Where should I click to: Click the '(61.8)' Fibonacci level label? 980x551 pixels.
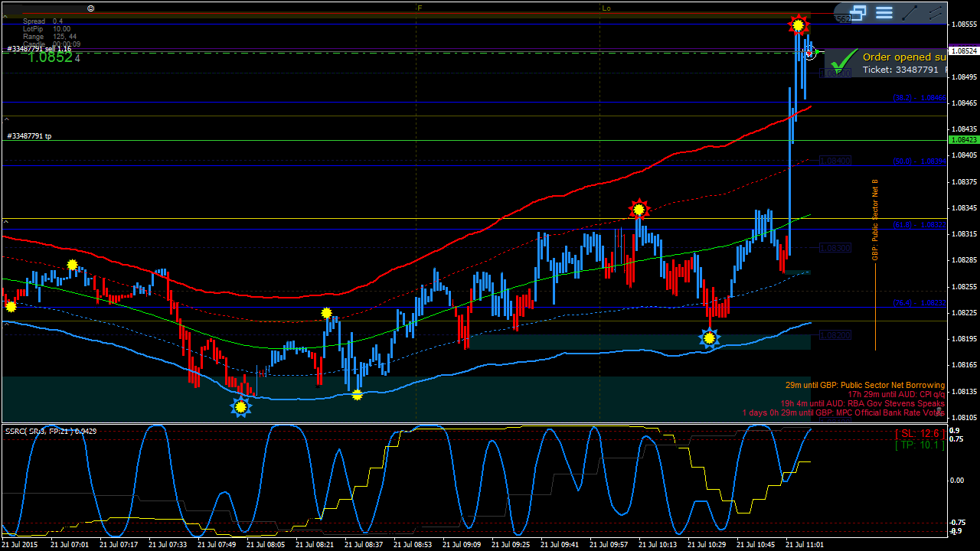920,225
